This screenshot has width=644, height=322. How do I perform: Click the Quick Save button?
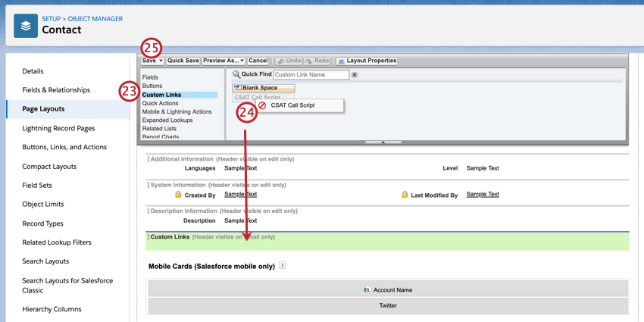click(x=183, y=61)
